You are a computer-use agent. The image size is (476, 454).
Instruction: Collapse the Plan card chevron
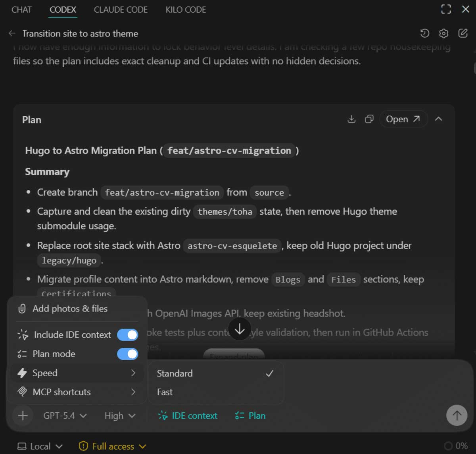(x=438, y=119)
